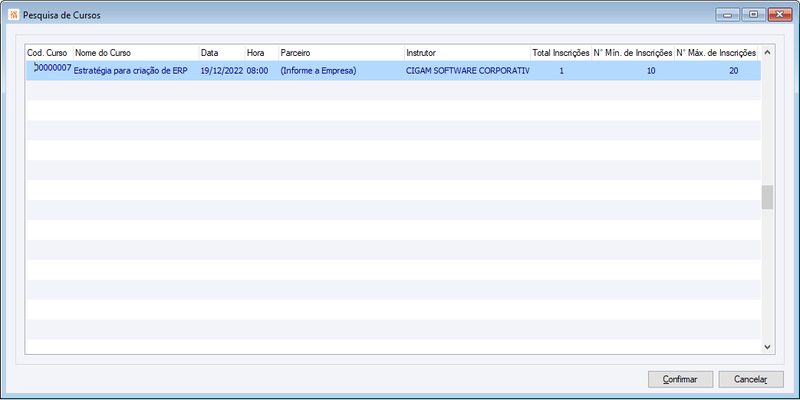Click the time cell 08:00
800x400 pixels.
point(262,71)
